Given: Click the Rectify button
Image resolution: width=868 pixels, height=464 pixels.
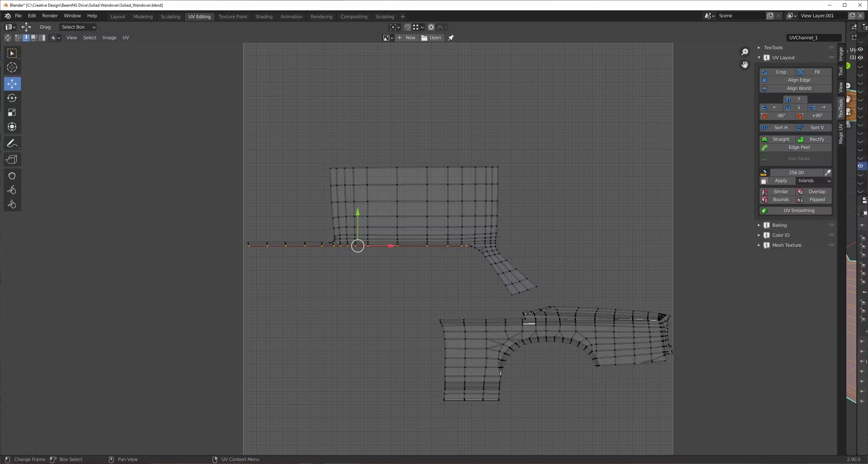Looking at the screenshot, I should coord(813,139).
